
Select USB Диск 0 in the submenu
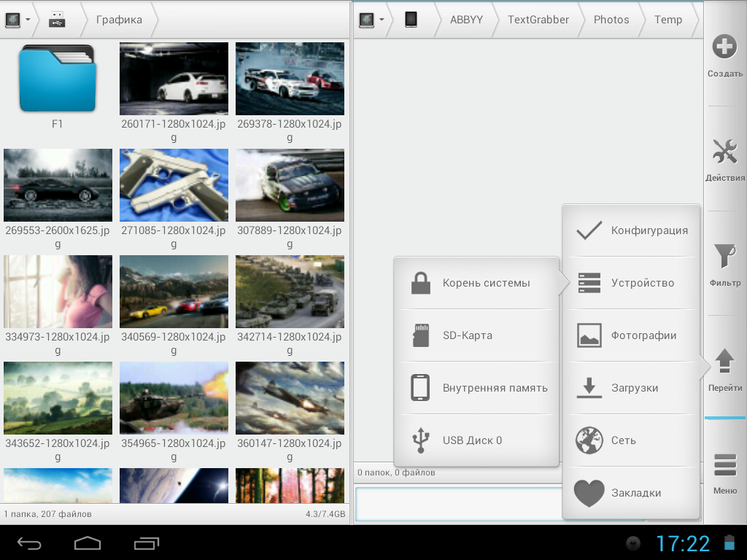pos(476,440)
